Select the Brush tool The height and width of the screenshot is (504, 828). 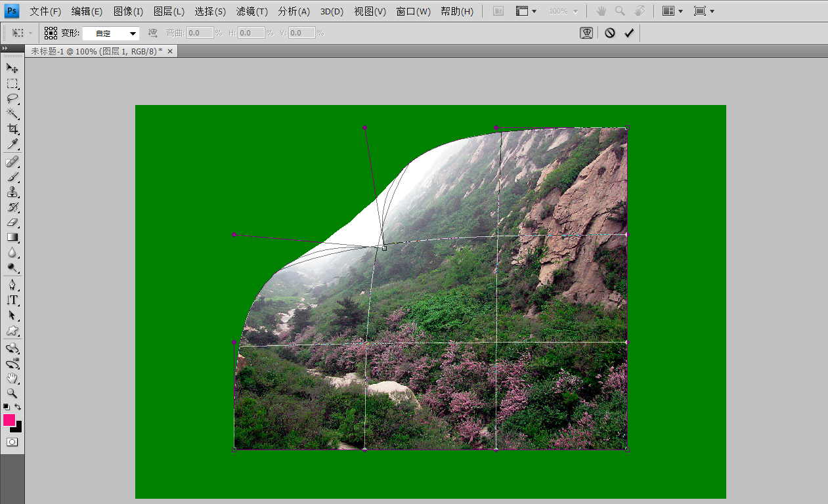click(12, 177)
